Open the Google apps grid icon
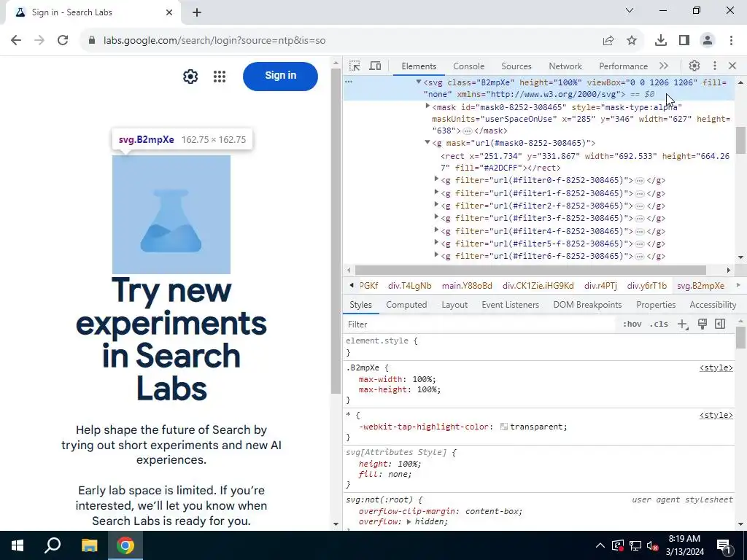 [220, 76]
